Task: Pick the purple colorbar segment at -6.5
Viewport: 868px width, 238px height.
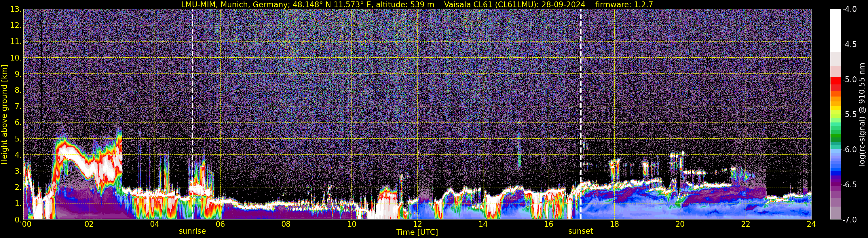Action: pos(835,184)
